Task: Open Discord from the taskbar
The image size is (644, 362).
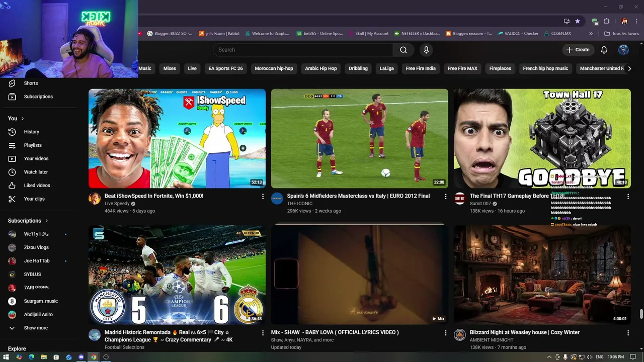Action: click(81, 357)
